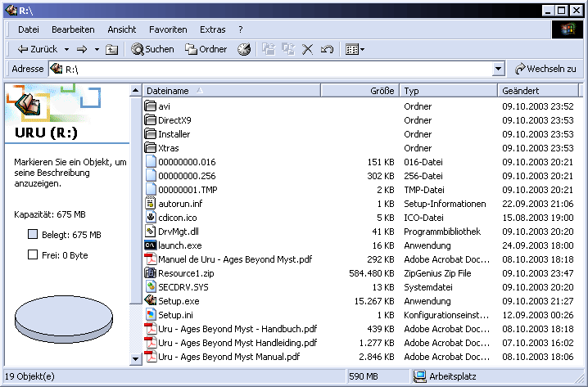588x387 pixels.
Task: Go up one folder level icon
Action: pos(111,49)
